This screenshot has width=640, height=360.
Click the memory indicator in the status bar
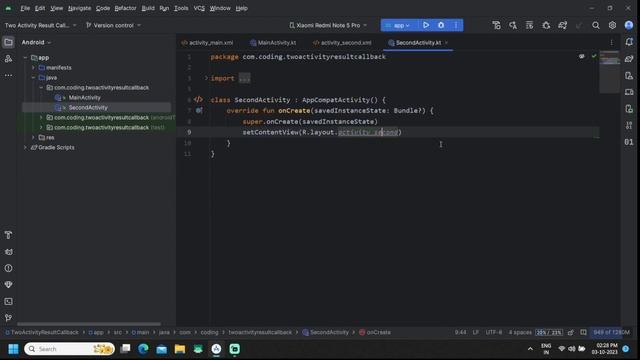[611, 332]
